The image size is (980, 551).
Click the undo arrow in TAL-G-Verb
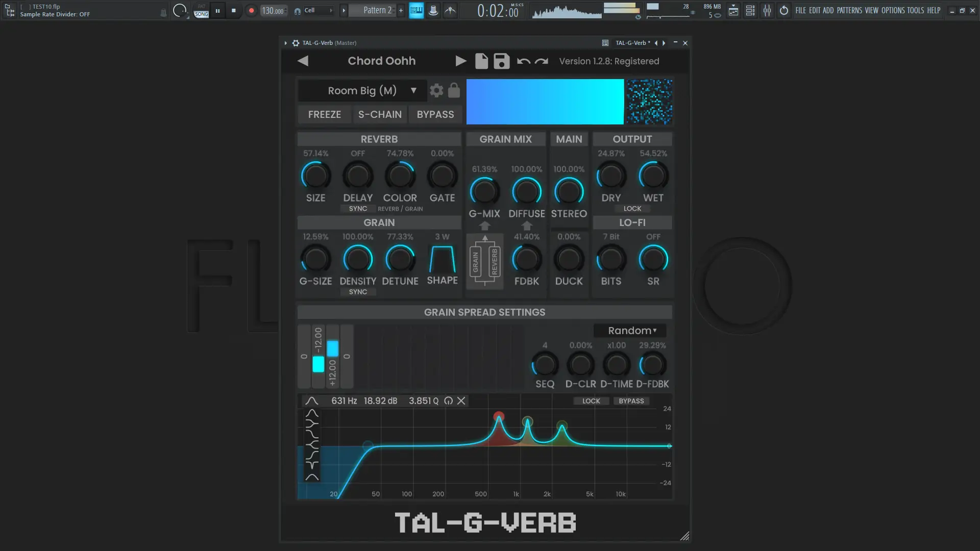523,61
